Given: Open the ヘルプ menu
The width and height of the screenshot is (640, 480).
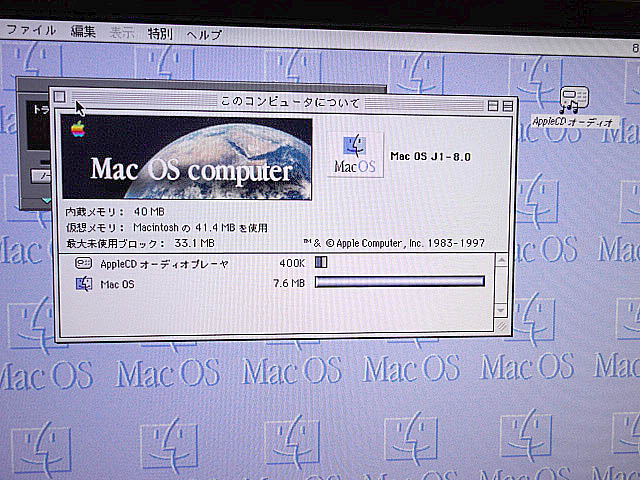Looking at the screenshot, I should 204,34.
